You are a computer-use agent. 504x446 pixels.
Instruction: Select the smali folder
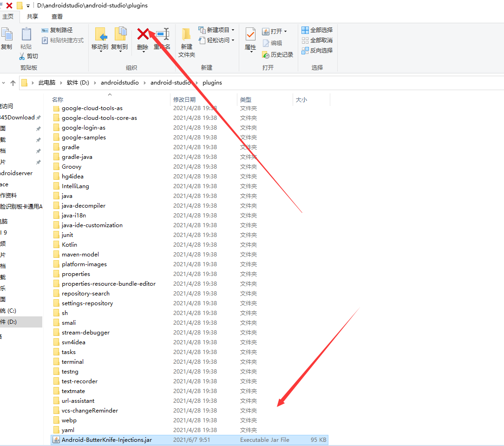[x=69, y=323]
